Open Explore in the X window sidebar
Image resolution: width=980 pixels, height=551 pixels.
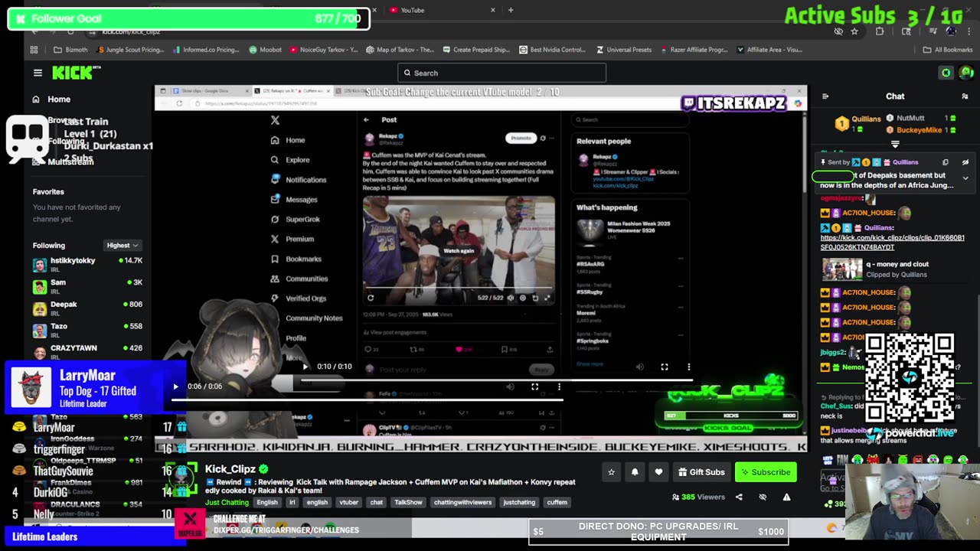[x=290, y=160]
